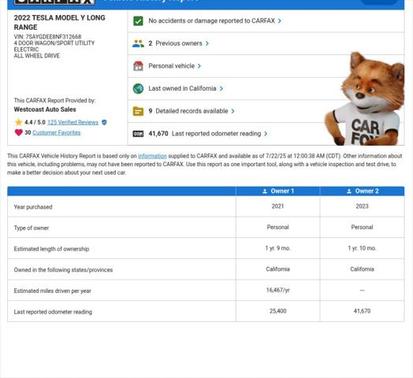Click the odometer reading icon

138,134
